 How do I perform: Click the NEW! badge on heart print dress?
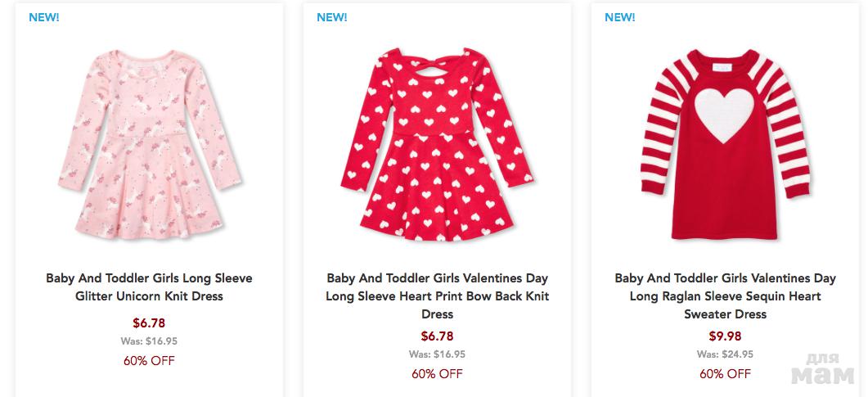pos(332,17)
